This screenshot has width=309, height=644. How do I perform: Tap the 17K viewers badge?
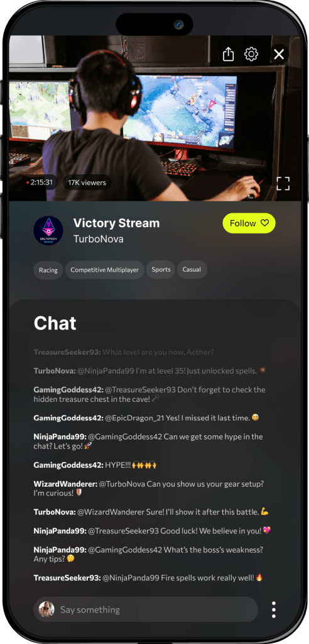87,182
